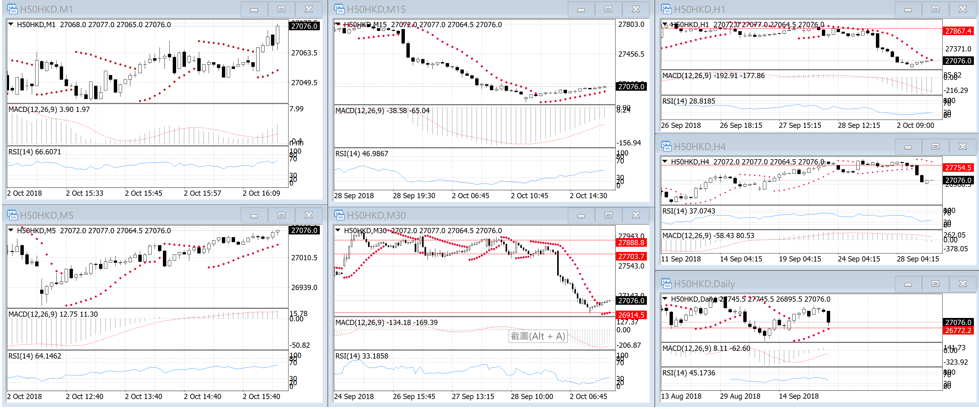Screen dimensions: 979x409
Task: Close the H50HKD,M1 chart window
Action: point(309,9)
